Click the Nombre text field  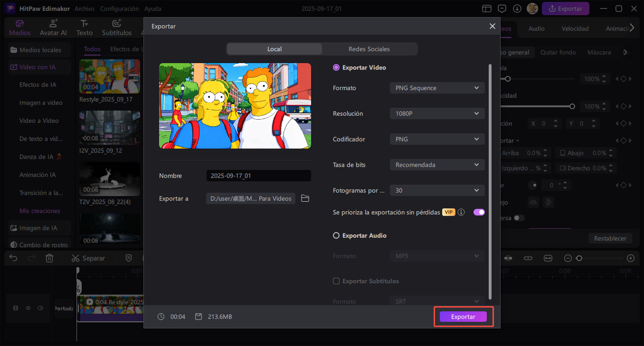258,176
